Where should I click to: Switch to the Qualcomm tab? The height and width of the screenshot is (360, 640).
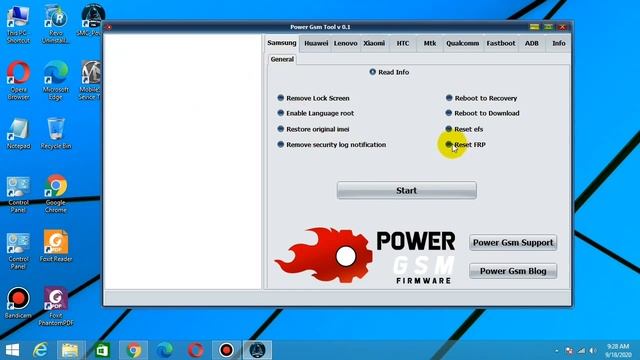click(x=462, y=43)
